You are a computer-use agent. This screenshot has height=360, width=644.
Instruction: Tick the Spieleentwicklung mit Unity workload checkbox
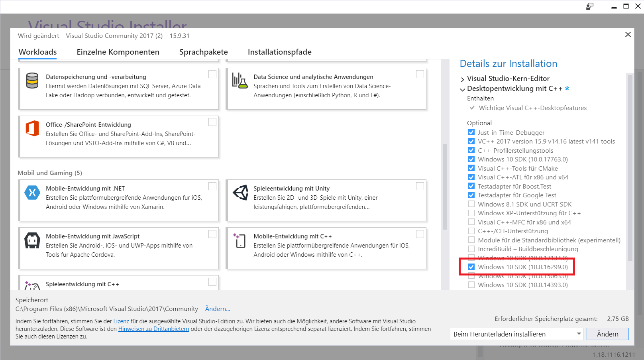pyautogui.click(x=420, y=186)
